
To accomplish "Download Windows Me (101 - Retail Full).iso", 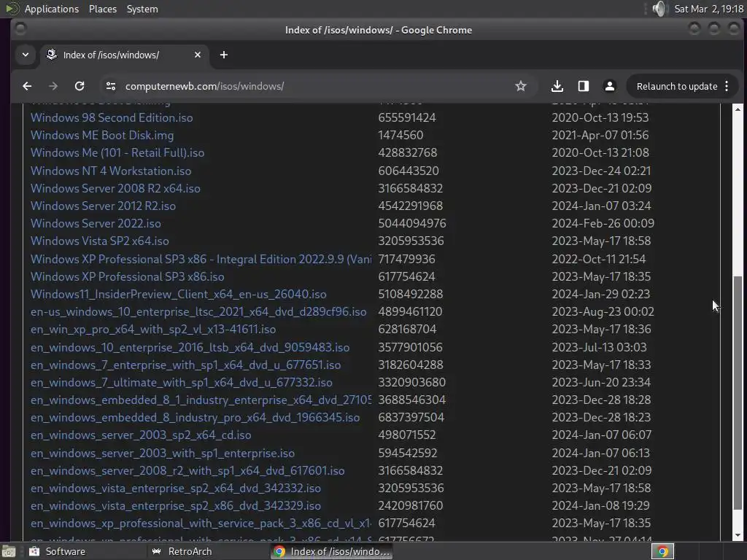I will tap(117, 153).
